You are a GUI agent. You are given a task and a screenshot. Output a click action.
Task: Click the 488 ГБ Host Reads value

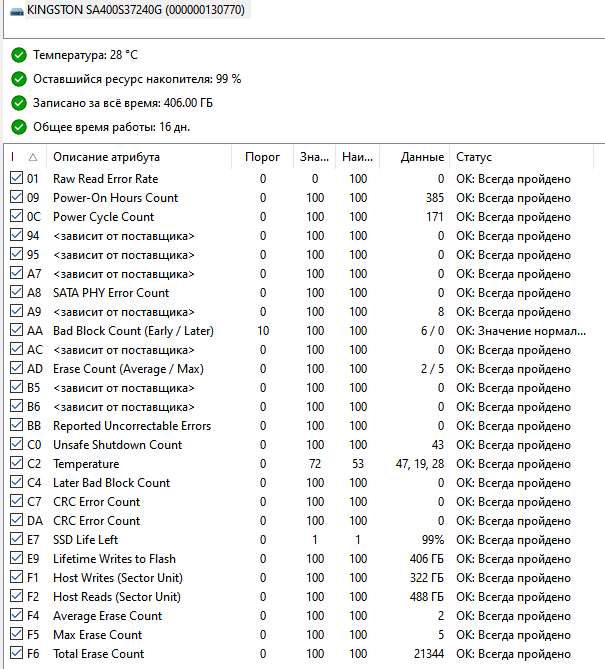(x=427, y=597)
